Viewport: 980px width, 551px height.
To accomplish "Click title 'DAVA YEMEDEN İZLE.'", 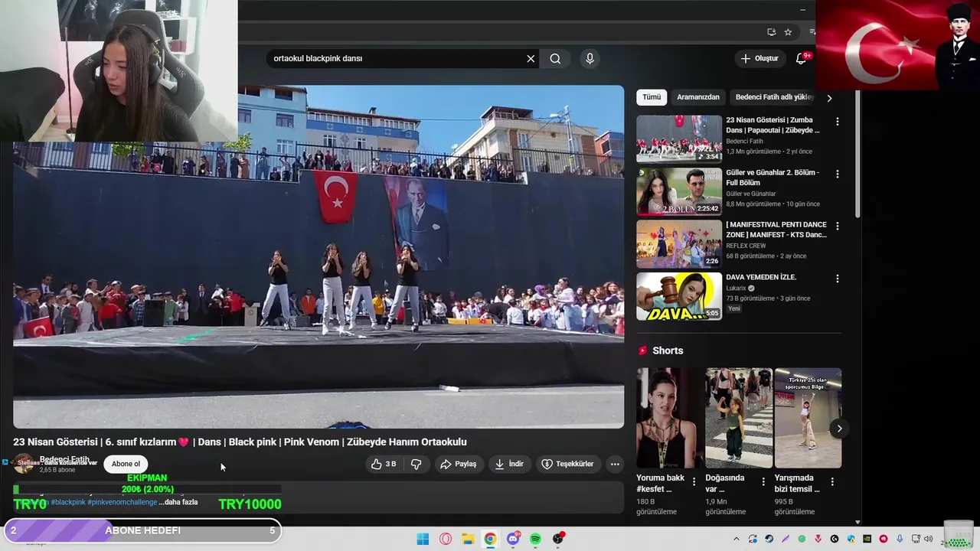I will 761,277.
